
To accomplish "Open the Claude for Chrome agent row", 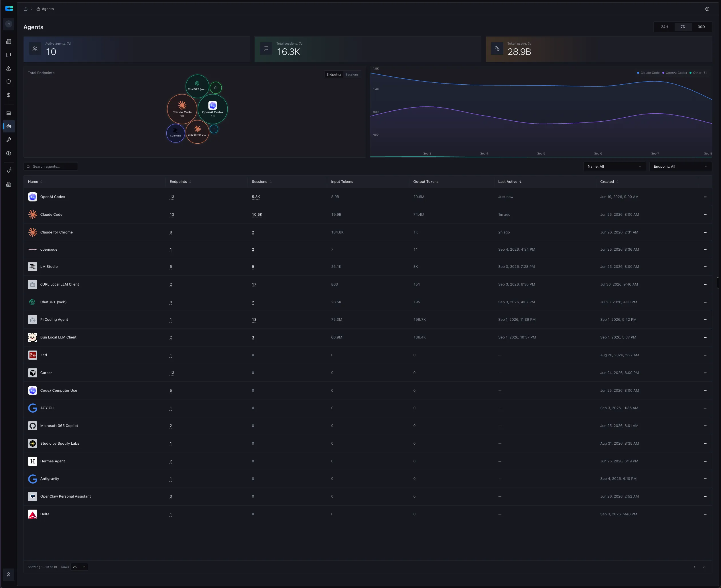I will point(368,232).
